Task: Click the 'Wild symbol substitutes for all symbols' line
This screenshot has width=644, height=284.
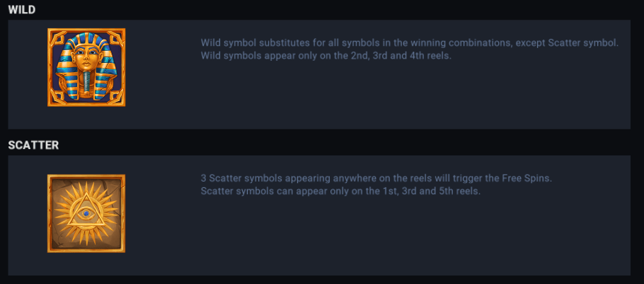Action: click(354, 42)
